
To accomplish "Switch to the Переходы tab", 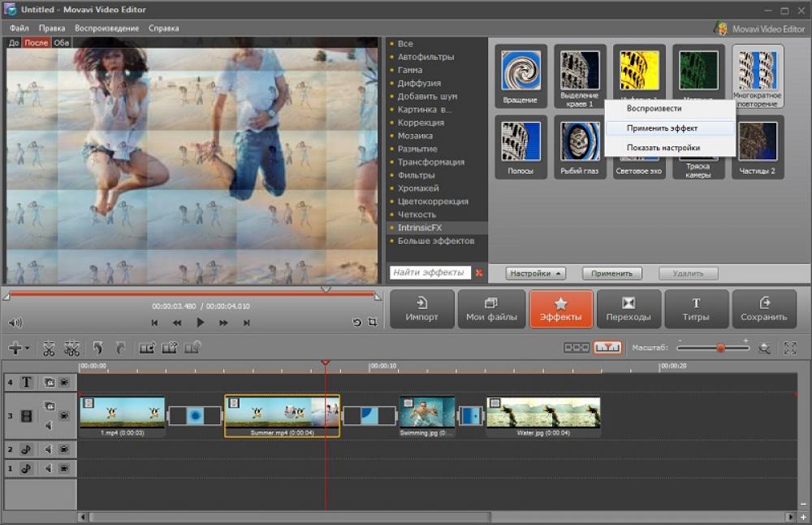I will (629, 309).
